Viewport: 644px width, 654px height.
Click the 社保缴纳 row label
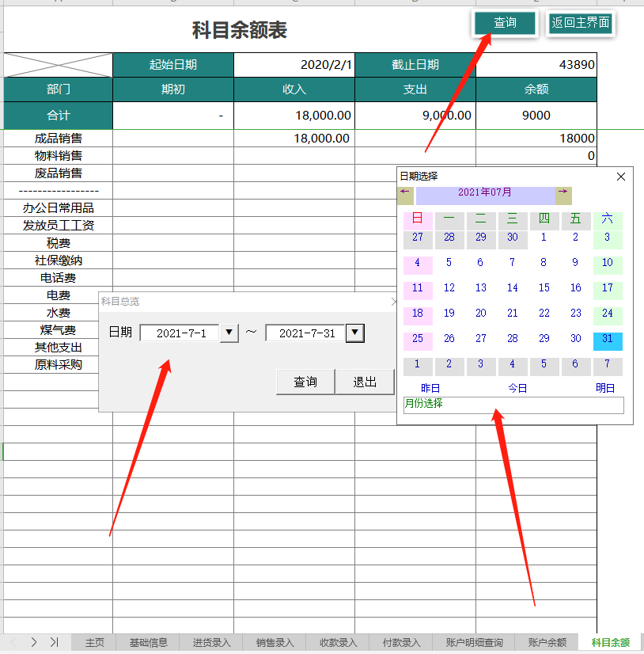[59, 260]
